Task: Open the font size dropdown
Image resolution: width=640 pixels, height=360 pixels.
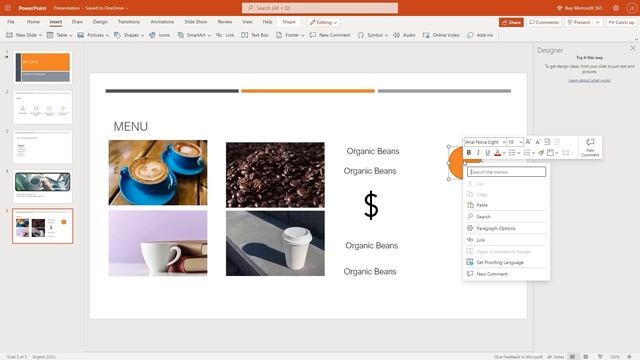Action: tap(521, 142)
